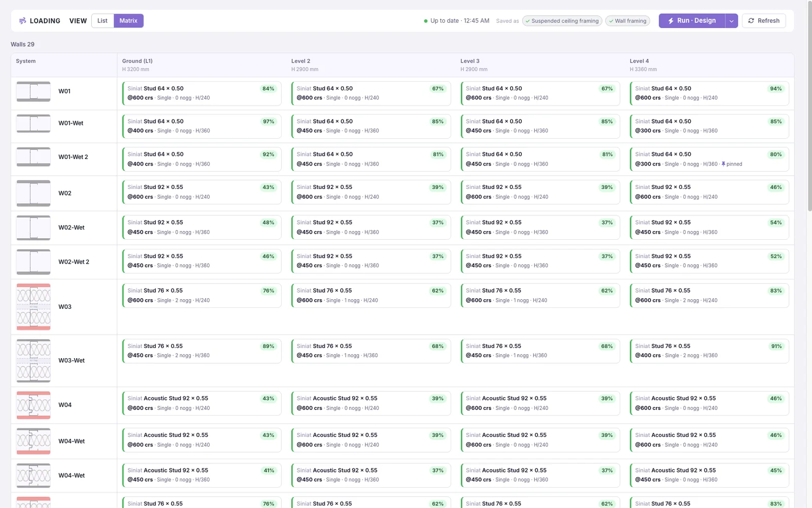Select W03-Wet Level 4 card showing 91%

(x=709, y=351)
